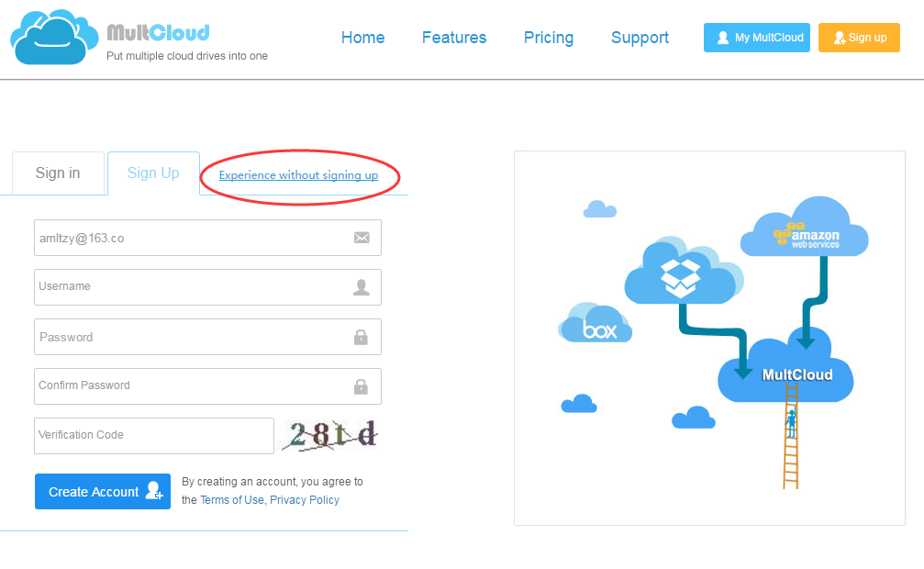Switch to the Sign in tab

tap(58, 173)
